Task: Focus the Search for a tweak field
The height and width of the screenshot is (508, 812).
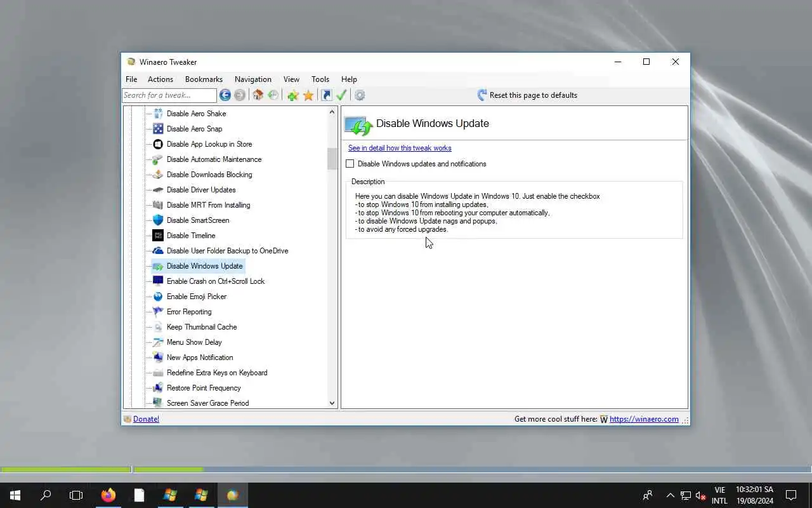Action: pos(169,95)
